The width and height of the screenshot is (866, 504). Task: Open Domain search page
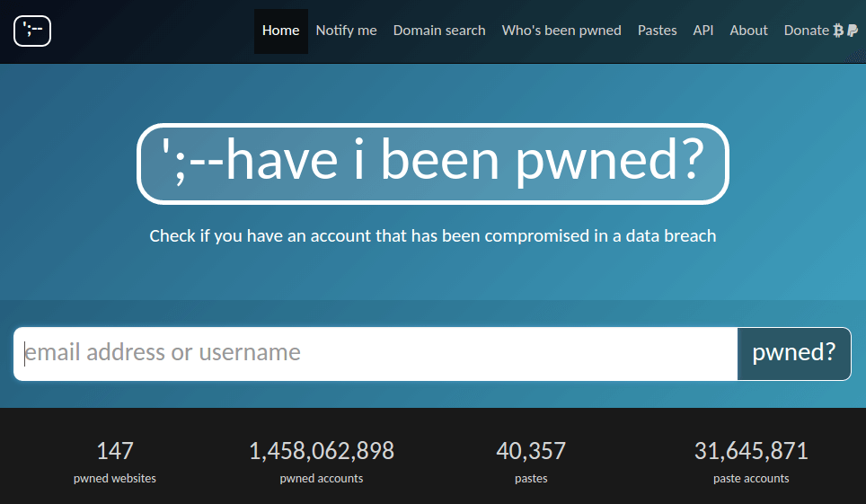pyautogui.click(x=439, y=31)
